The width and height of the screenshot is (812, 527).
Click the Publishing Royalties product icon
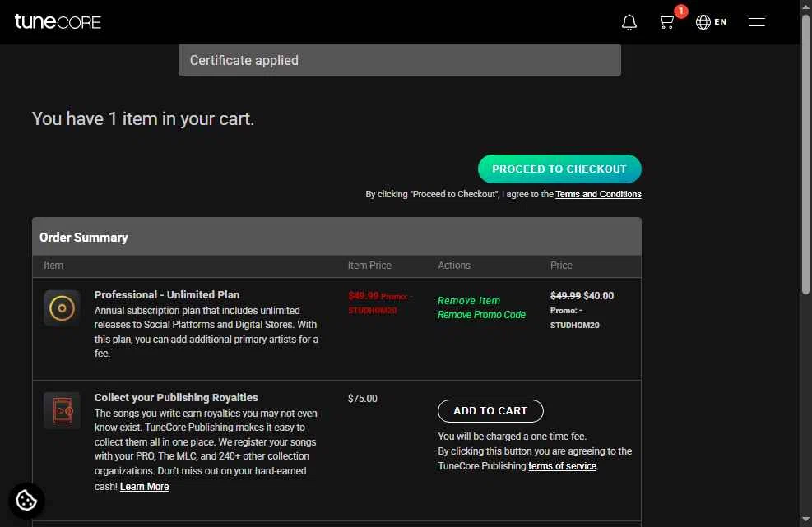coord(62,410)
